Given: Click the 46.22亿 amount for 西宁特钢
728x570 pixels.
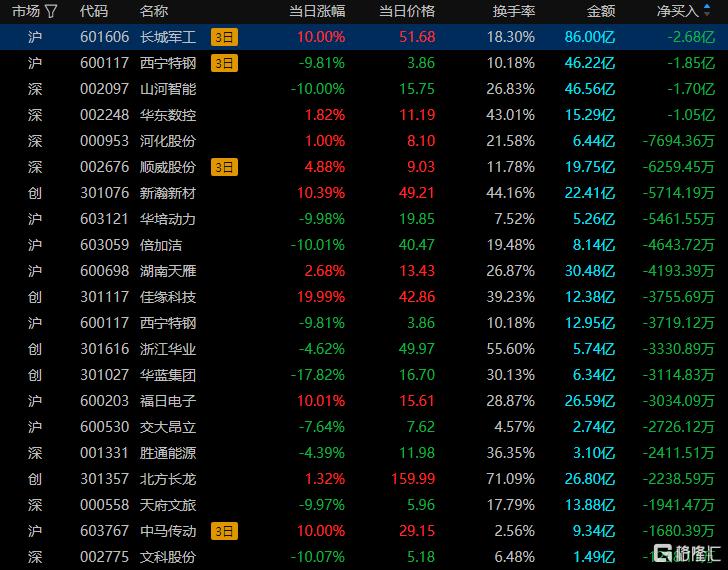Looking at the screenshot, I should click(x=590, y=63).
